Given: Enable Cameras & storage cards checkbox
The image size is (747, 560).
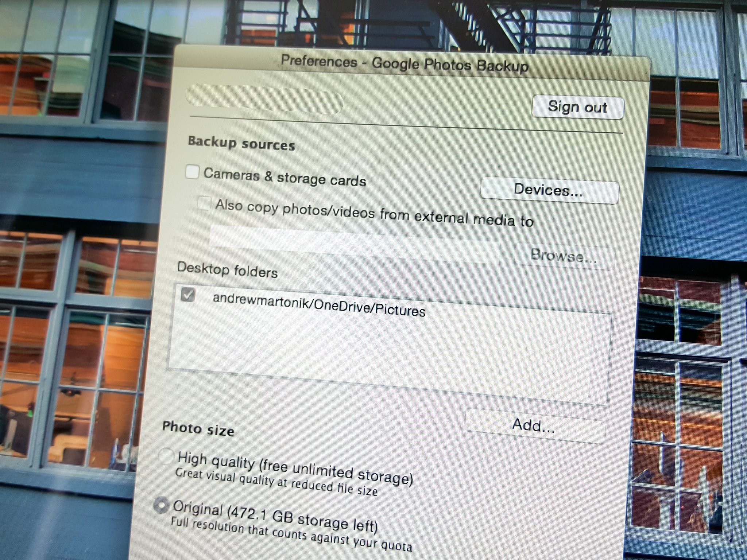Looking at the screenshot, I should pos(192,171).
